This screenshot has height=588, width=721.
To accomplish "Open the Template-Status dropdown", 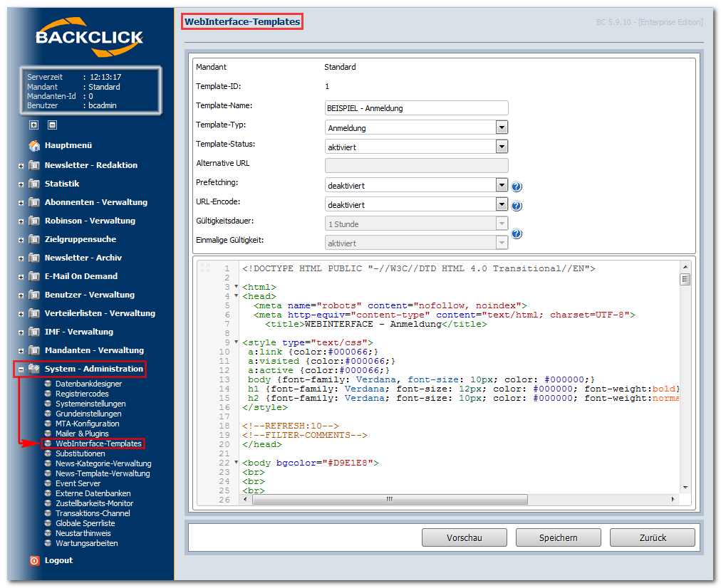I will (502, 147).
